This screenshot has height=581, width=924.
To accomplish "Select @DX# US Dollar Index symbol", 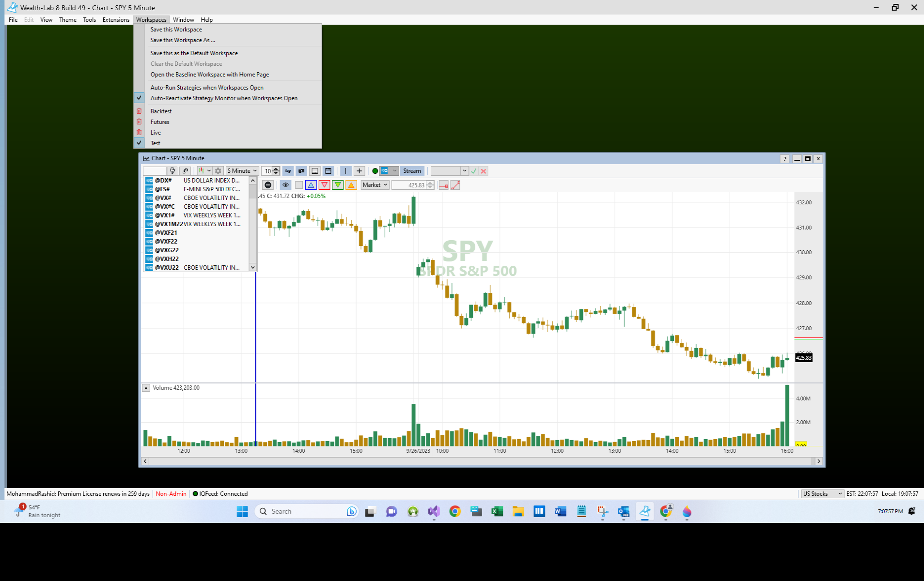I will [196, 181].
